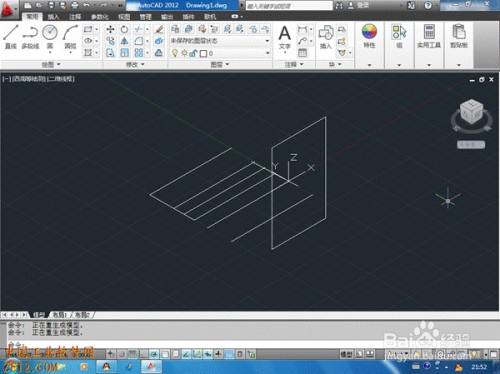Open Fillet tool dropdown arrow
This screenshot has height=374, width=500.
147,41
